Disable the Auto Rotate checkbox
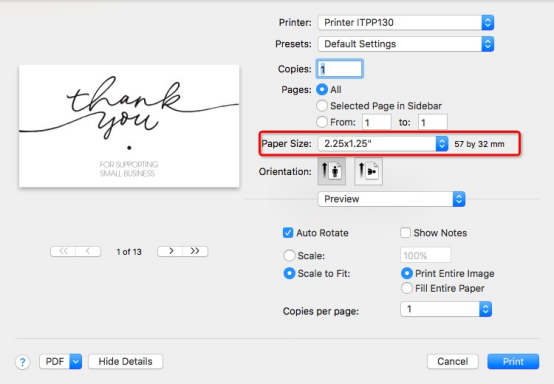Image resolution: width=554 pixels, height=384 pixels. (x=288, y=233)
